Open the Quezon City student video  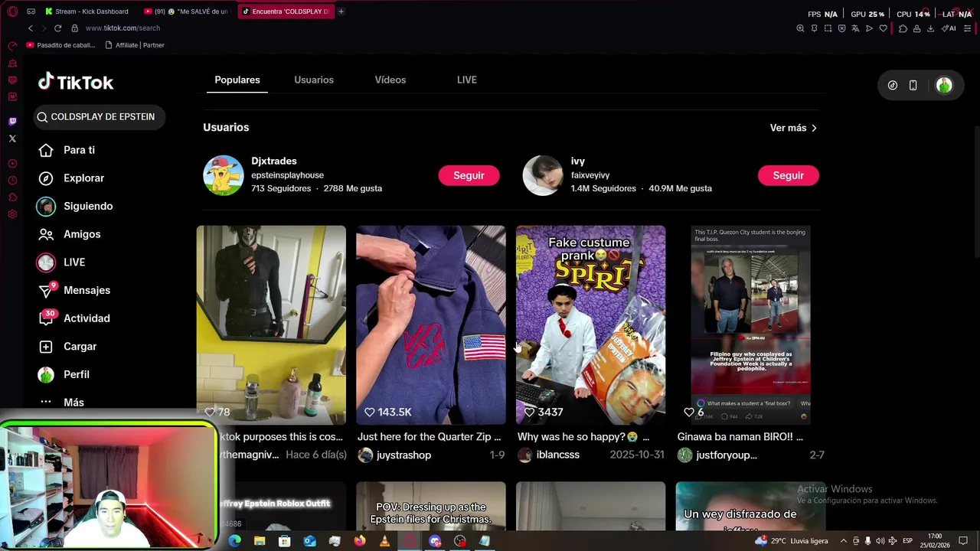[x=750, y=324]
